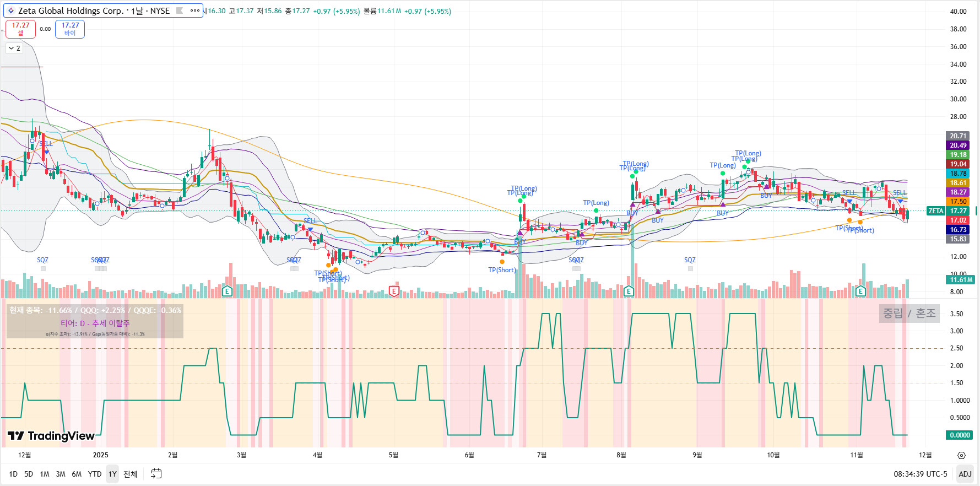980x486 pixels.
Task: Click the 7월 label on the time axis
Action: [x=542, y=455]
